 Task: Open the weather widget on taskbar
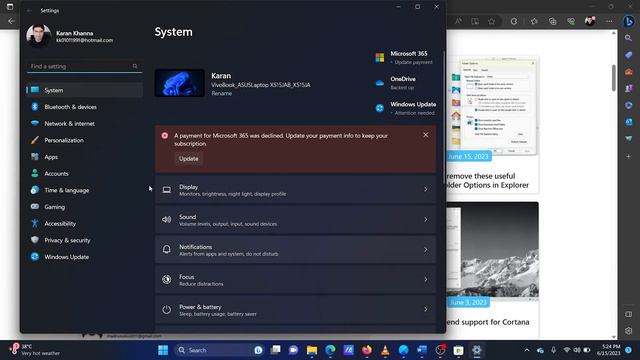pos(35,350)
